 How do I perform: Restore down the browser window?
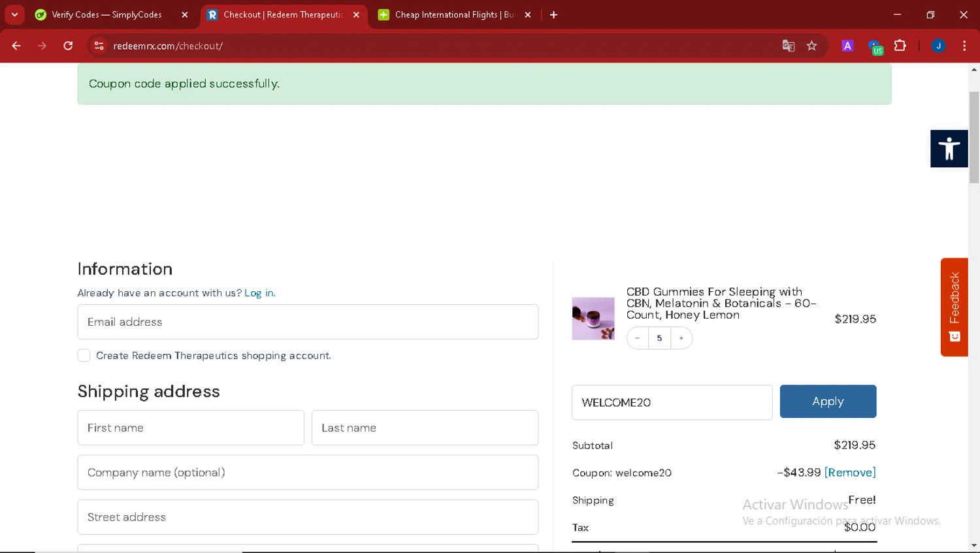[930, 14]
